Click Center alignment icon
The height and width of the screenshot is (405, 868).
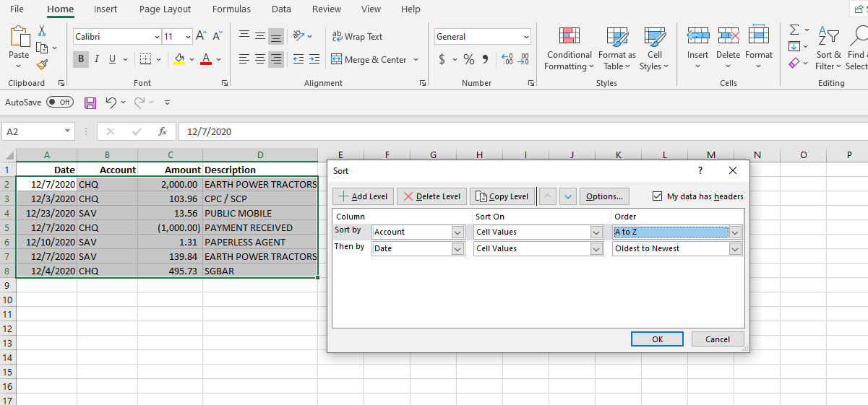click(x=260, y=59)
